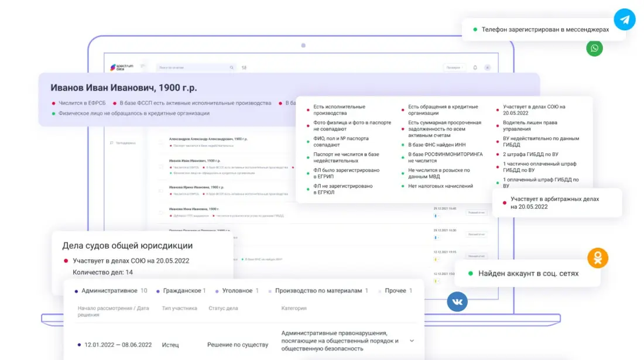
Task: Click Не числится в розыске по данным МВД
Action: tap(439, 173)
